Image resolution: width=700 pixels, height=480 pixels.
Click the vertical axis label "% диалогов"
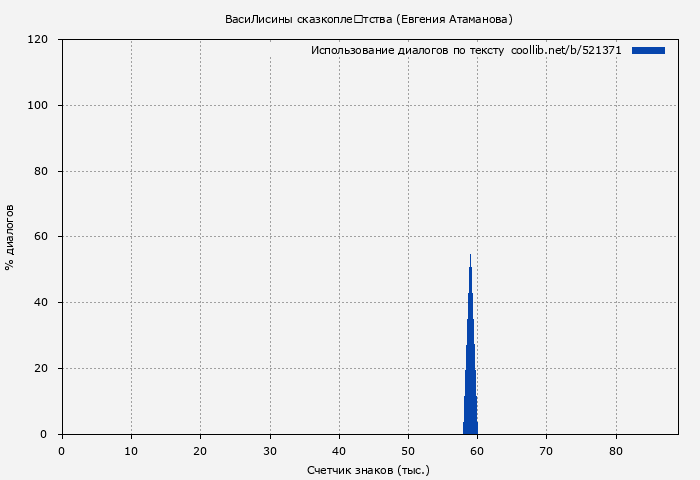pos(10,237)
